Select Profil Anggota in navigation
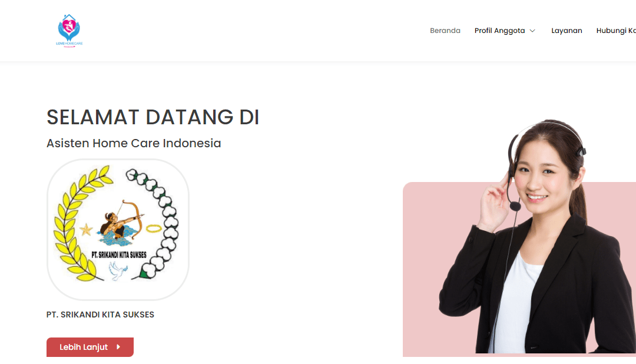The height and width of the screenshot is (364, 636). pyautogui.click(x=500, y=31)
